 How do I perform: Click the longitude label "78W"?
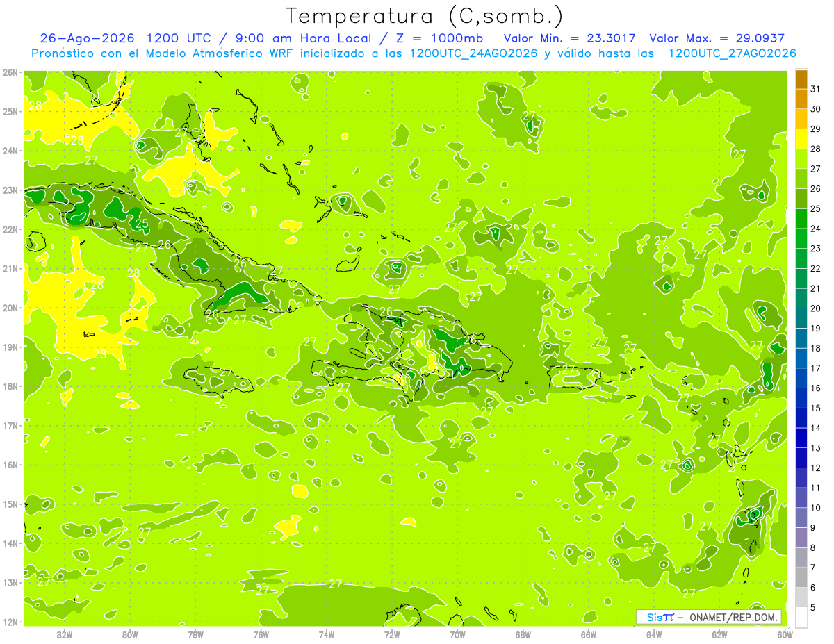tap(195, 635)
